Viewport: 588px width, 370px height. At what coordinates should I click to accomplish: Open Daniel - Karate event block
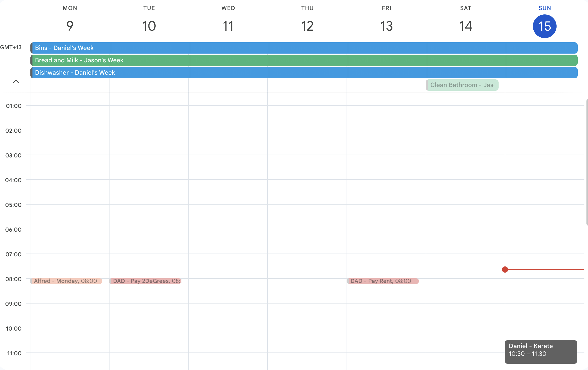(x=541, y=352)
